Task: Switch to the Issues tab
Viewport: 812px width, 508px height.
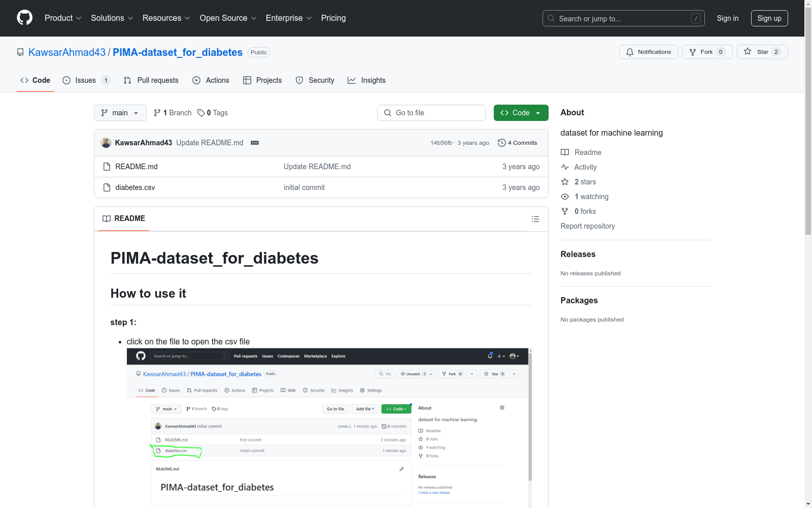Action: (x=86, y=80)
